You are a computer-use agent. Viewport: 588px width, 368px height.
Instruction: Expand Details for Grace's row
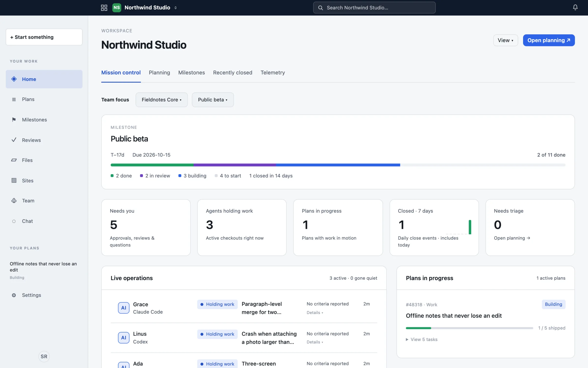click(315, 313)
